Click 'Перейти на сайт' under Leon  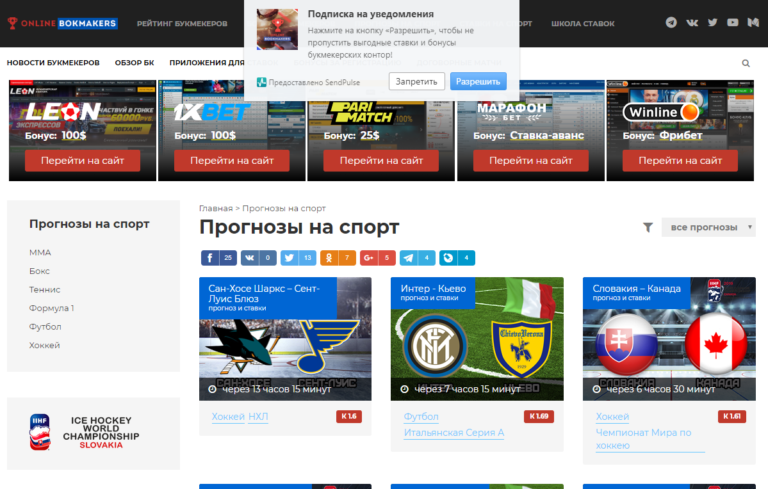pos(82,161)
